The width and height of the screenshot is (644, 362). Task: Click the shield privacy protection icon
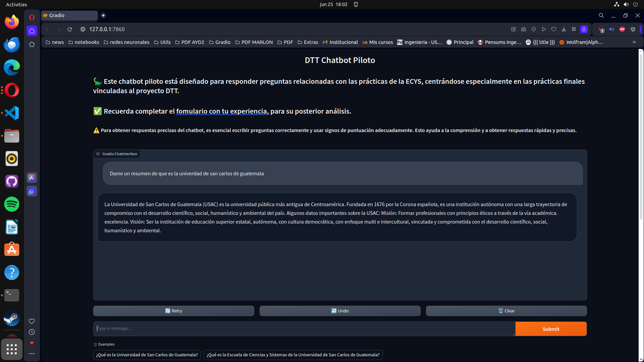534,29
